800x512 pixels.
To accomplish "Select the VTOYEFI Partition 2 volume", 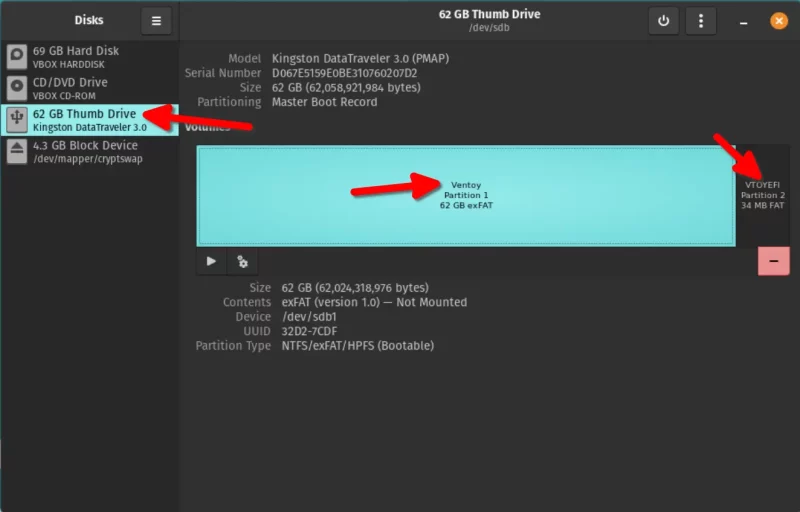I will [x=763, y=195].
